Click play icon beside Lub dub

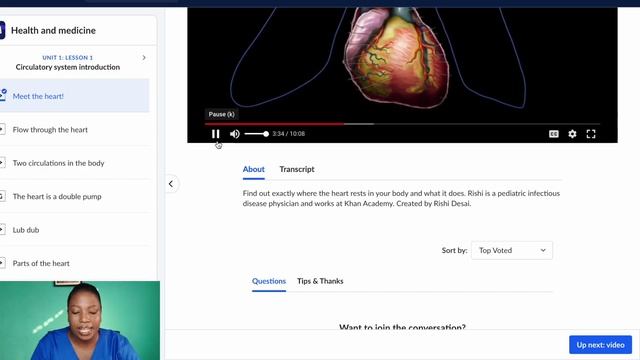(x=2, y=230)
